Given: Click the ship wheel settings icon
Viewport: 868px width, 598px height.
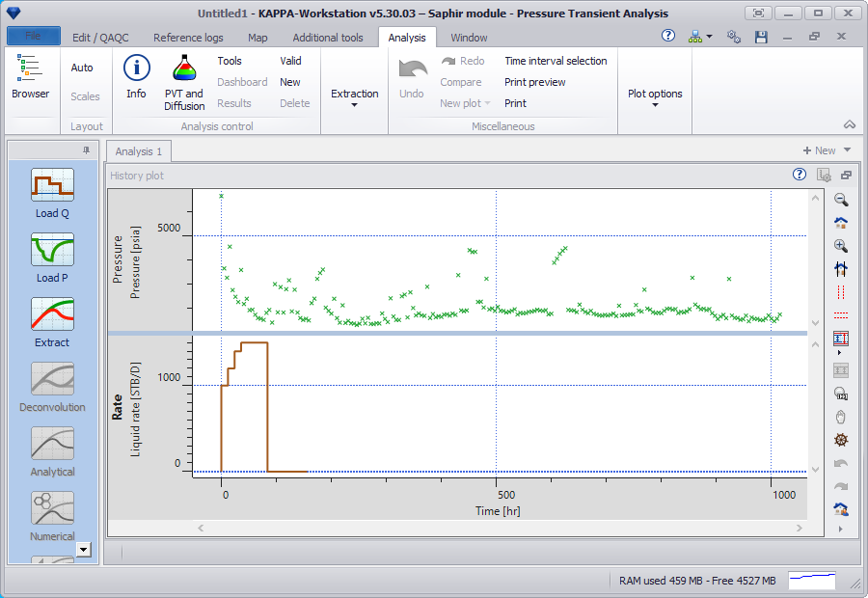Looking at the screenshot, I should pyautogui.click(x=841, y=440).
